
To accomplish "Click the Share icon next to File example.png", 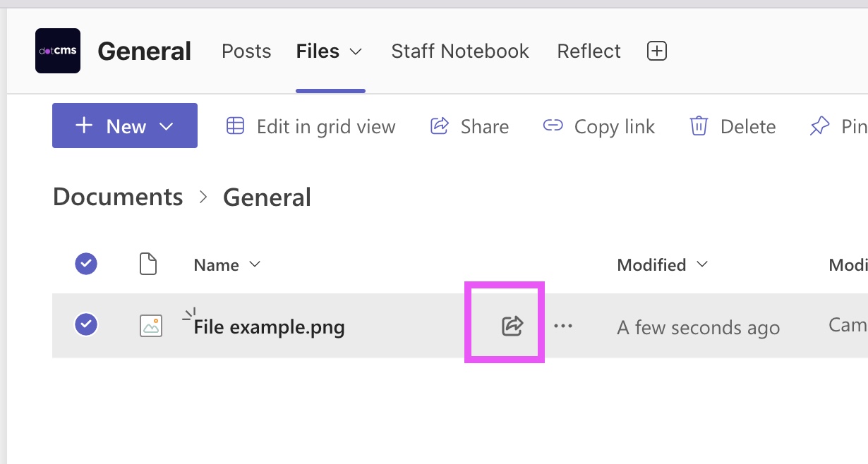I will (x=512, y=326).
